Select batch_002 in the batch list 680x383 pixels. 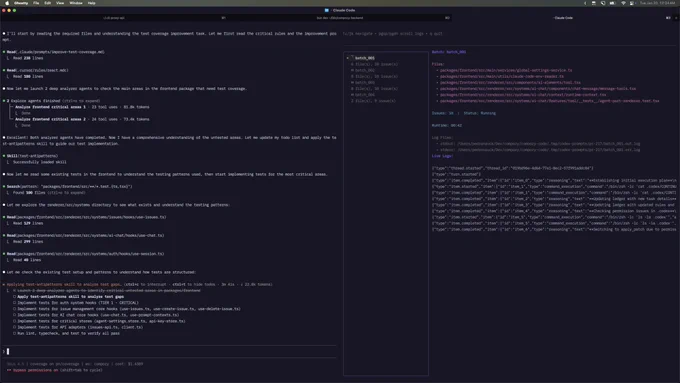(x=365, y=70)
